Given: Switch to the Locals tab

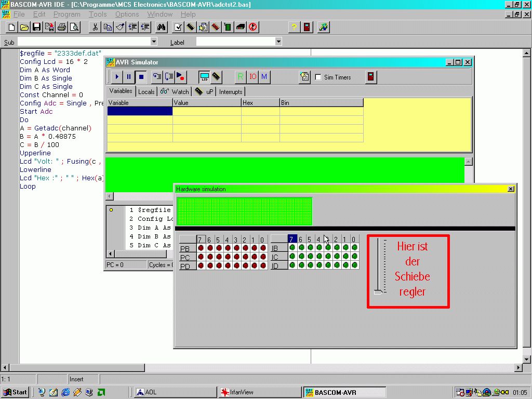Looking at the screenshot, I should [146, 91].
